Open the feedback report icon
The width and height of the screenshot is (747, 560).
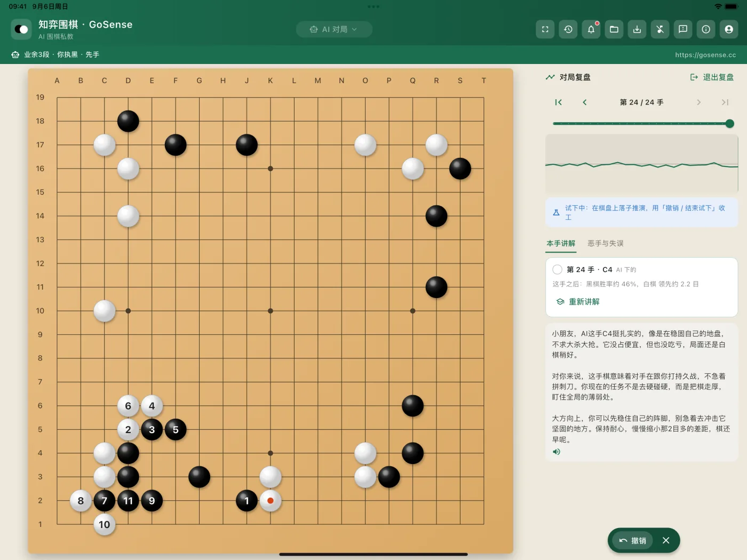pyautogui.click(x=683, y=29)
